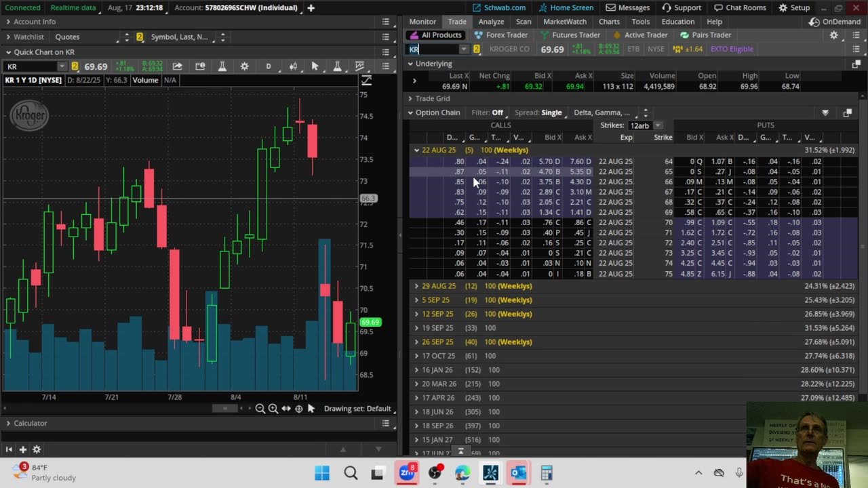868x488 pixels.
Task: Switch to the Analyze tab
Action: click(x=491, y=22)
